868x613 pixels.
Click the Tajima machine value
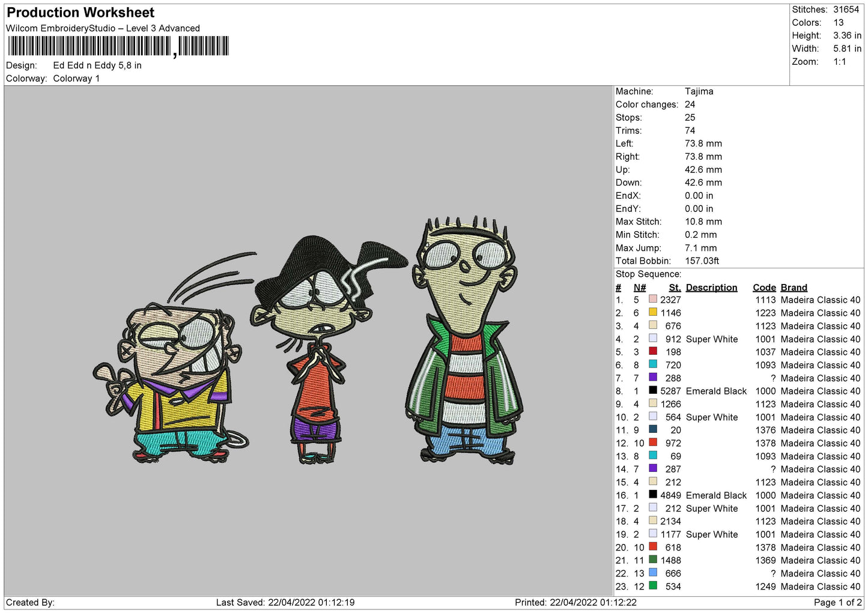pos(699,91)
